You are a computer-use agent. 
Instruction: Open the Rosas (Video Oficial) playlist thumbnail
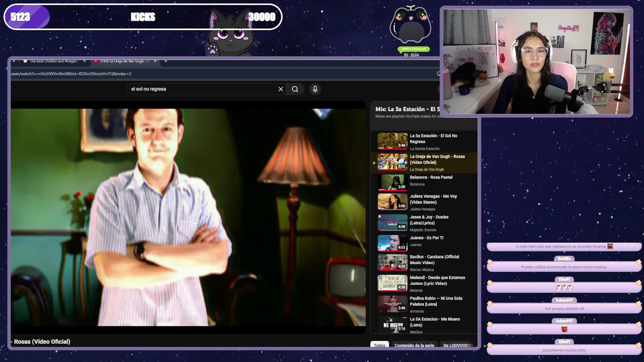392,161
